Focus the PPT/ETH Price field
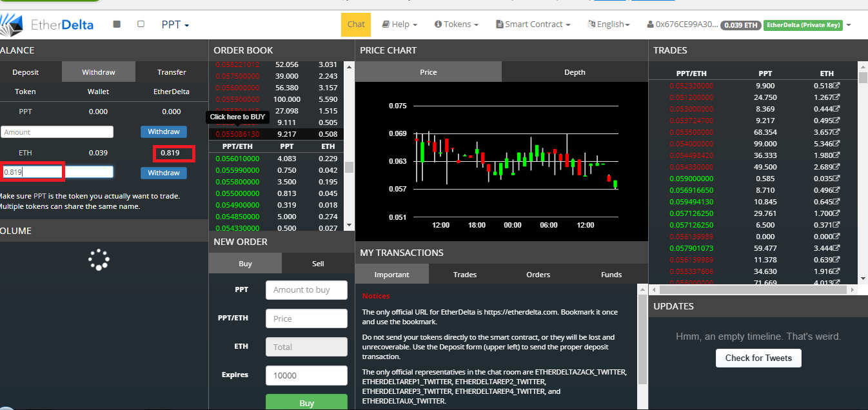868x410 pixels. pyautogui.click(x=306, y=318)
